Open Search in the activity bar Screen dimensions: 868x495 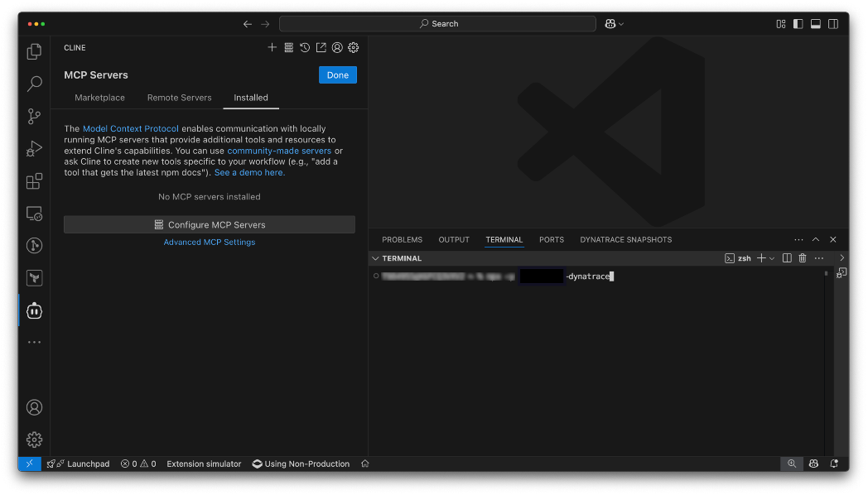(34, 84)
